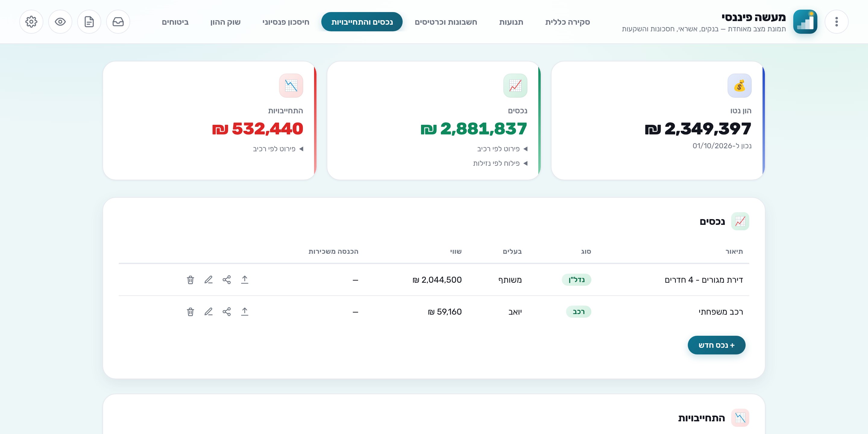The height and width of the screenshot is (434, 868).
Task: Click the ₪ 2,044,500 value cell
Action: click(437, 280)
